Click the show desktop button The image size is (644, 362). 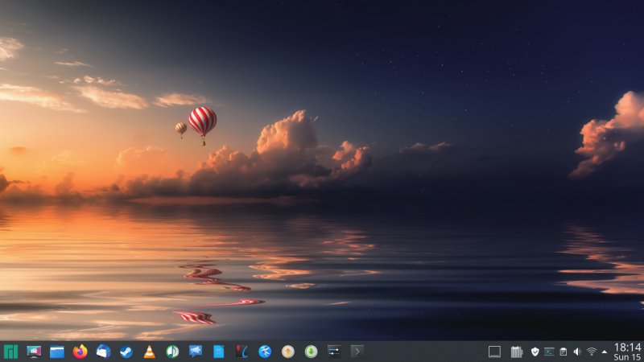pos(494,352)
